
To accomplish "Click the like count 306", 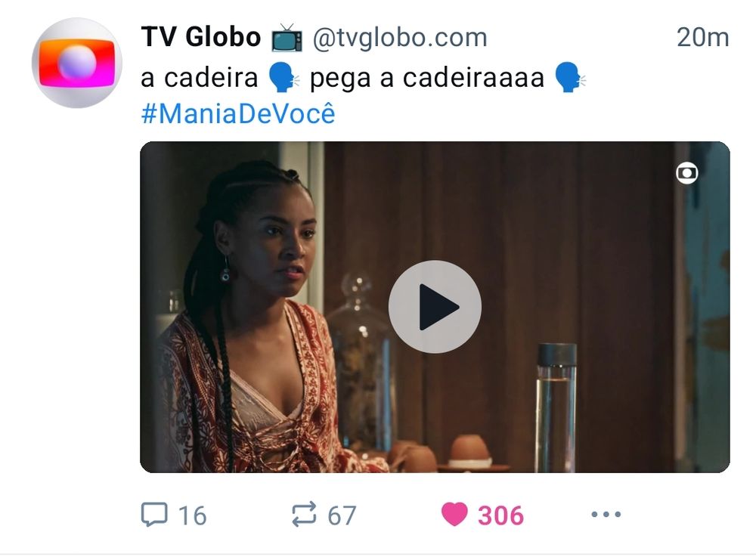I will [x=500, y=515].
